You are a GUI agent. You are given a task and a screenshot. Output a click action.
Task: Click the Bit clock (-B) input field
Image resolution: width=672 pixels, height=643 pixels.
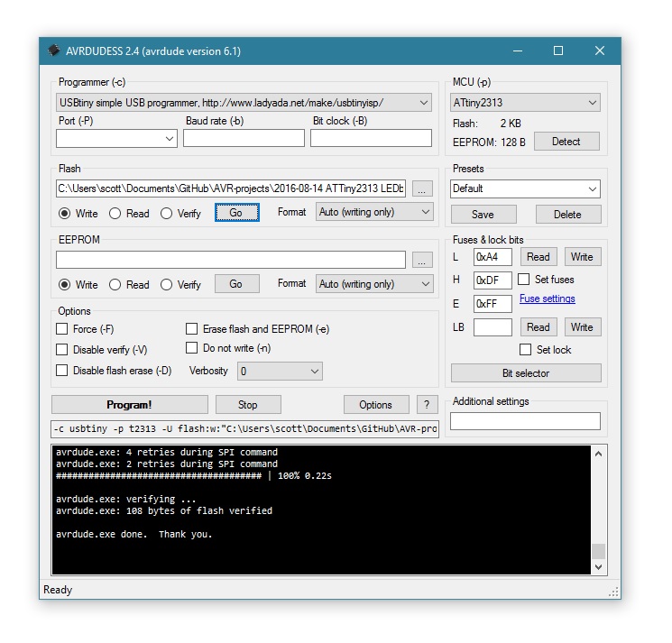[371, 138]
